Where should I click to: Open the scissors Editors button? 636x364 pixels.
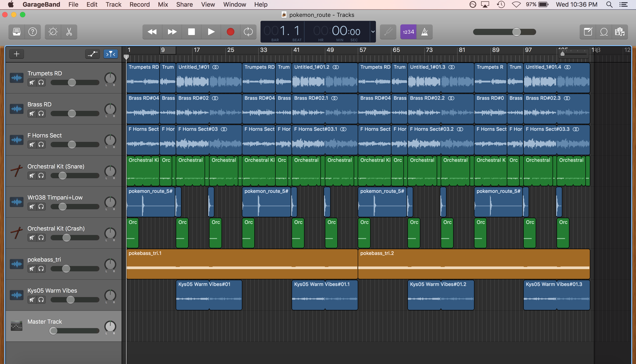click(x=69, y=32)
